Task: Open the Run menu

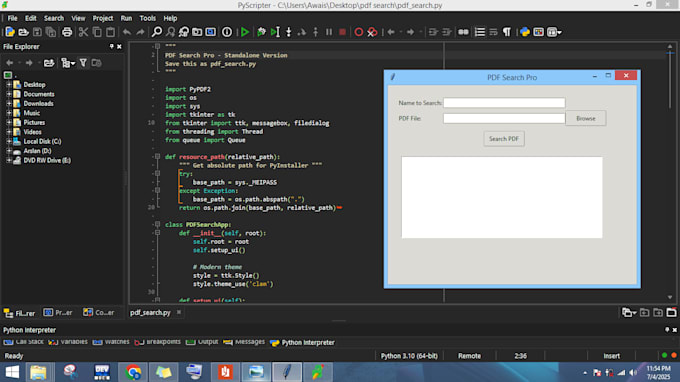Action: pyautogui.click(x=126, y=18)
